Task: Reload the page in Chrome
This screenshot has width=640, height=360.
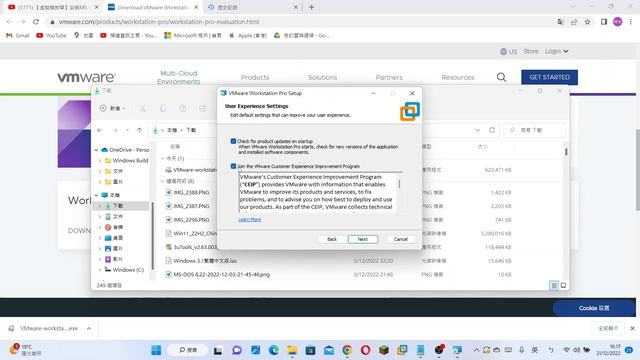Action: pyautogui.click(x=36, y=22)
